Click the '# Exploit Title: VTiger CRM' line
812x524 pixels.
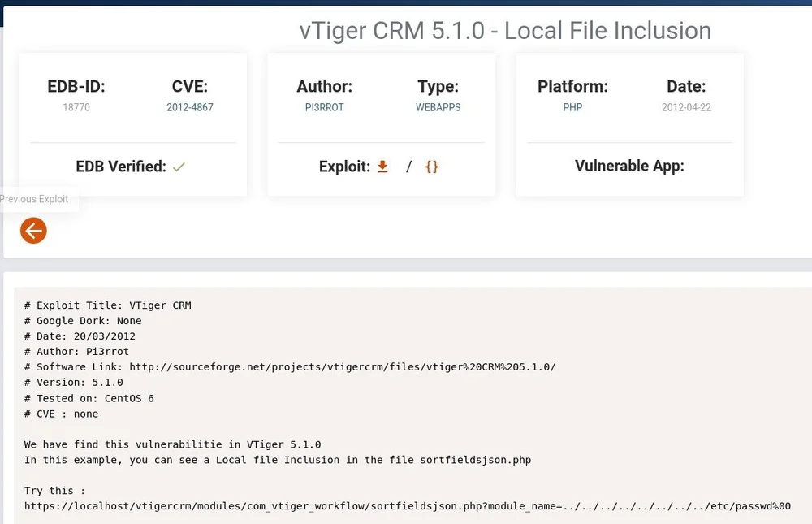tap(108, 305)
